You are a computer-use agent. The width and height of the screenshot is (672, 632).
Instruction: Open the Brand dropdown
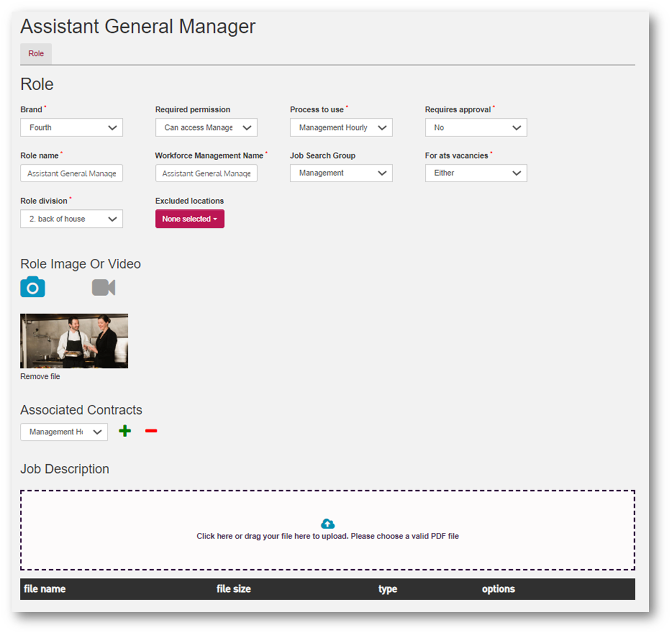[72, 128]
